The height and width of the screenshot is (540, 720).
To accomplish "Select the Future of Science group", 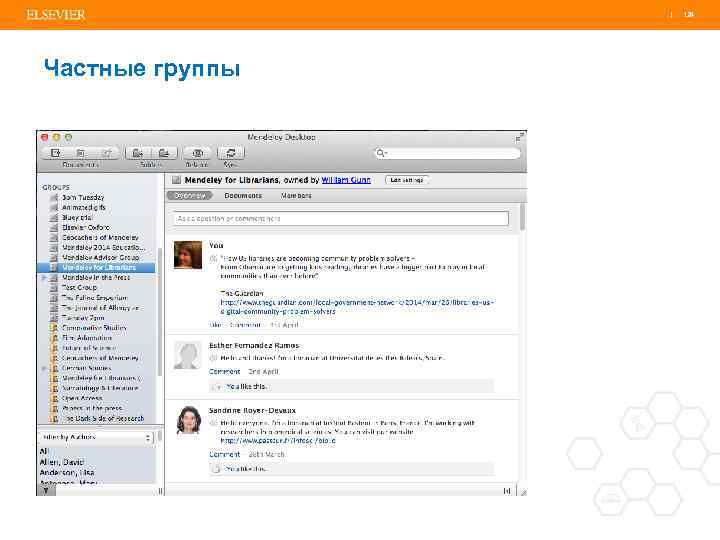I will point(89,348).
